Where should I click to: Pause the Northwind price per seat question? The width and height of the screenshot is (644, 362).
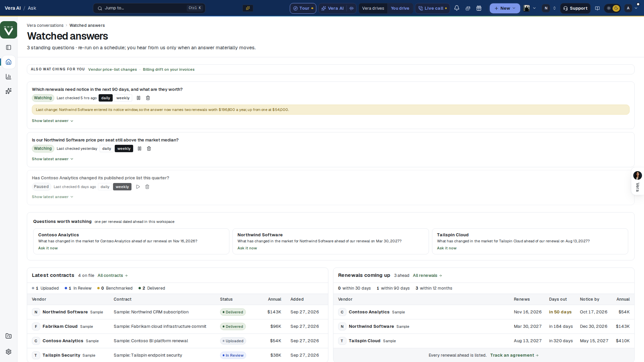pos(140,148)
